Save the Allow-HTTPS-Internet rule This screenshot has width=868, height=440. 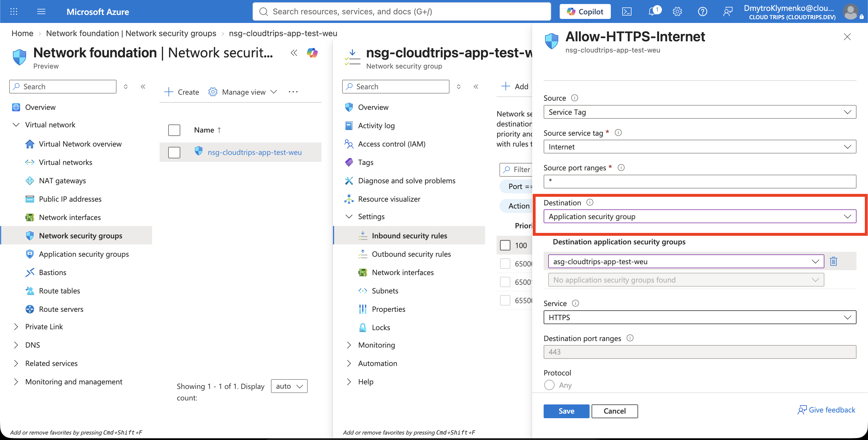click(566, 411)
